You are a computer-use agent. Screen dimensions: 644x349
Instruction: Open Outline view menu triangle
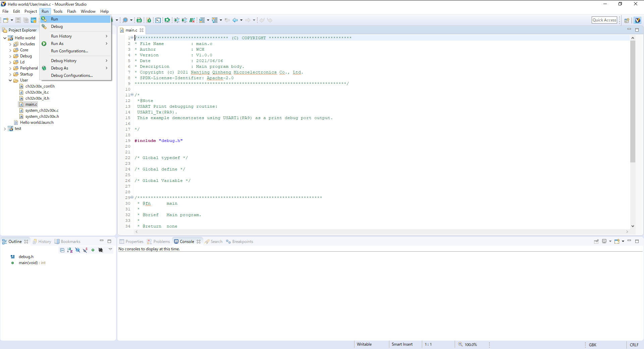110,249
